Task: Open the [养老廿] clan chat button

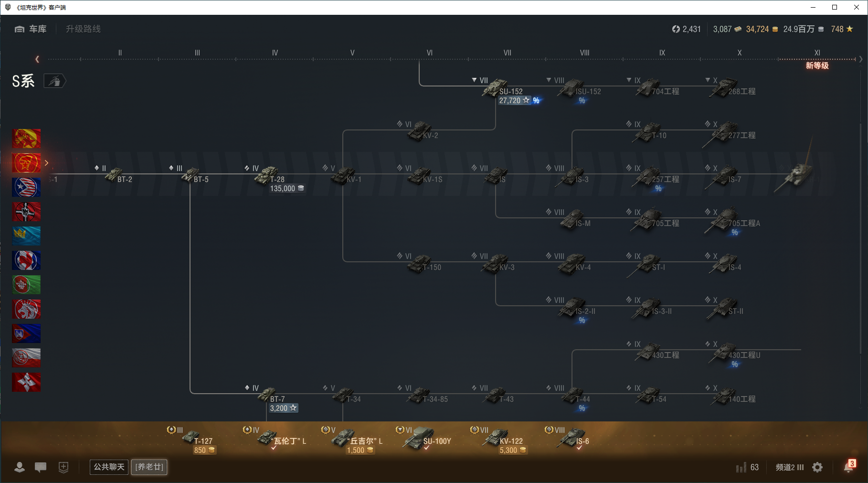Action: [x=149, y=467]
